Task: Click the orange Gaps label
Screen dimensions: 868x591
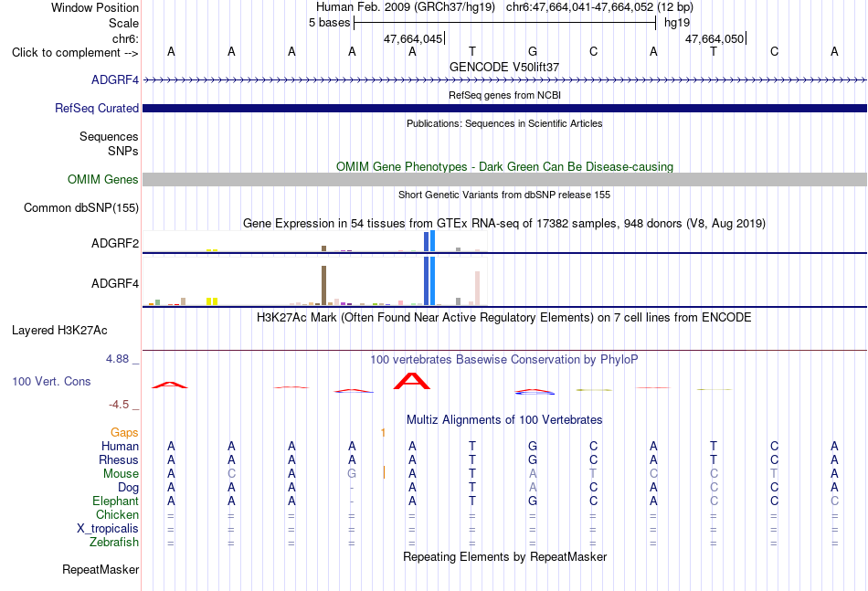Action: 124,433
